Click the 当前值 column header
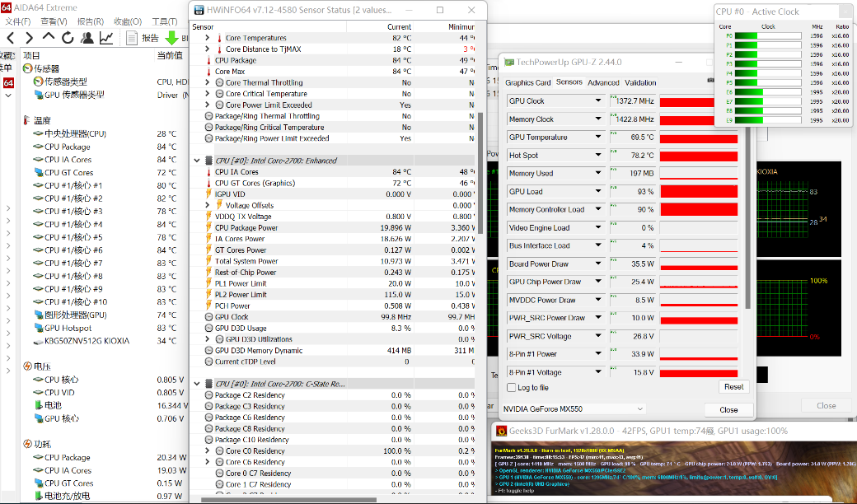Image resolution: width=857 pixels, height=504 pixels. coord(170,56)
